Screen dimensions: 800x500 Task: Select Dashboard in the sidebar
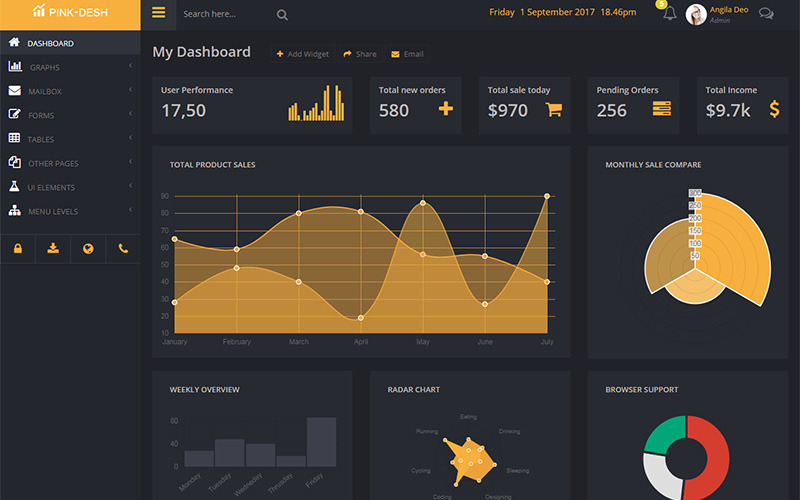(x=49, y=43)
